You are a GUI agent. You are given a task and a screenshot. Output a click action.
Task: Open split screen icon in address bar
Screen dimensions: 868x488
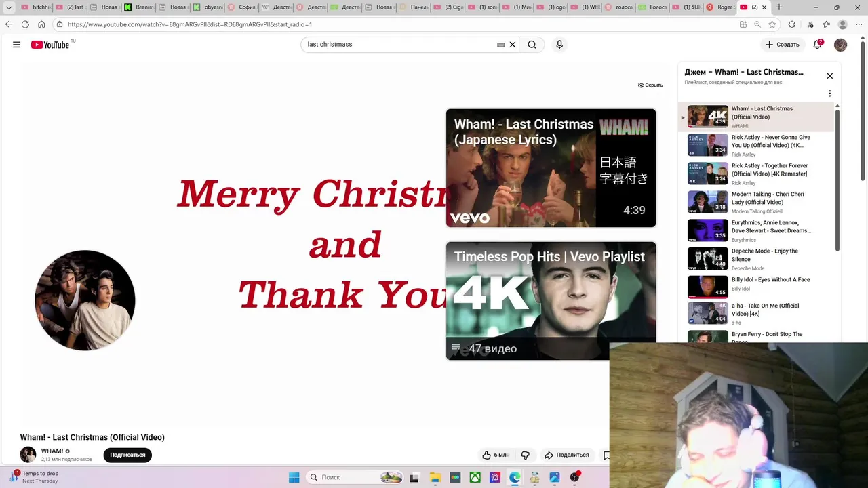point(743,24)
